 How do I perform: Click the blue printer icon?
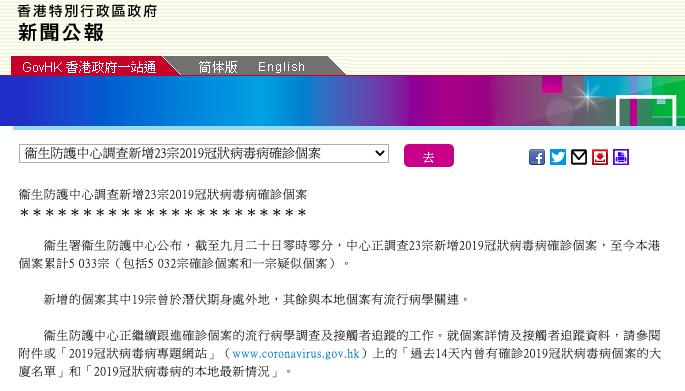(x=621, y=157)
